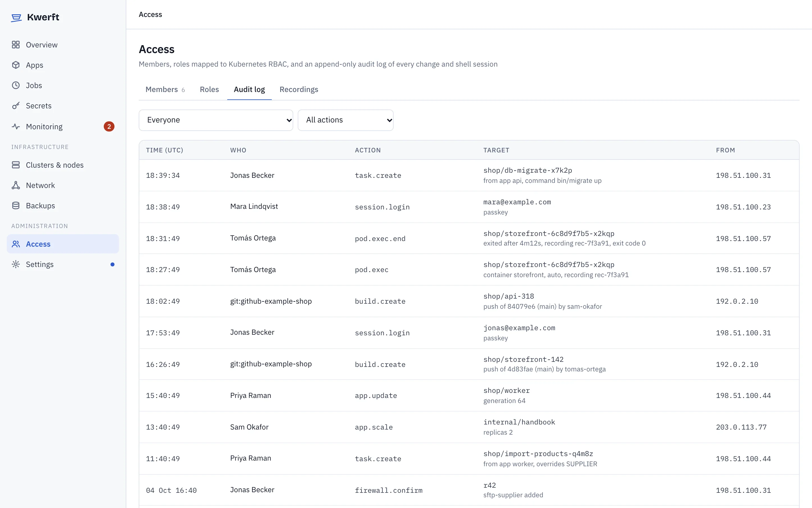Click the Kwerft logo icon
Screen dimensions: 812x508
coord(16,17)
